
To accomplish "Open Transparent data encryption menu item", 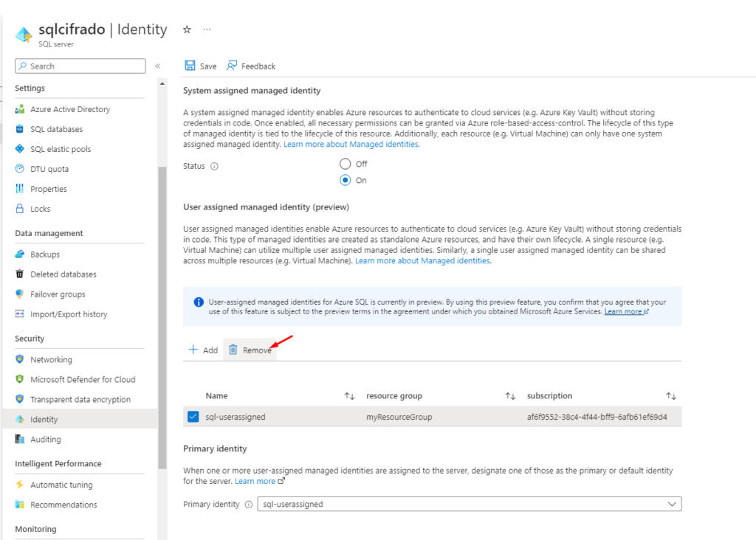I will pos(80,399).
